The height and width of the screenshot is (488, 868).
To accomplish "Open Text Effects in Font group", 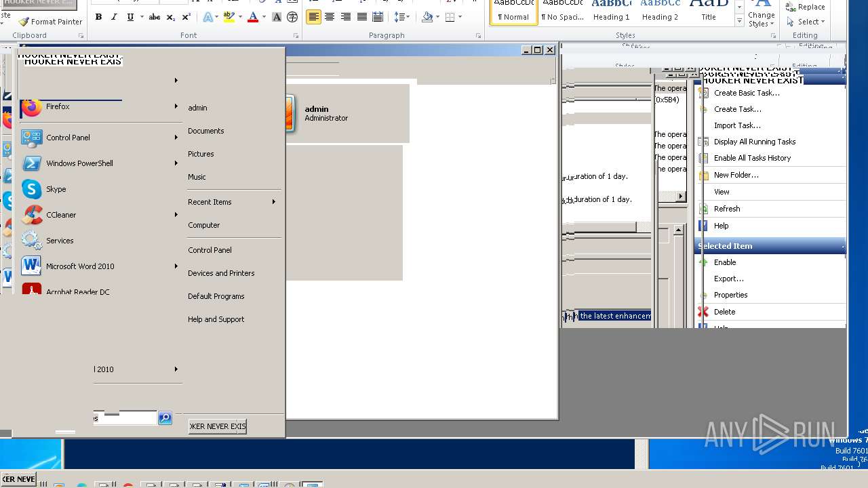I will (208, 17).
